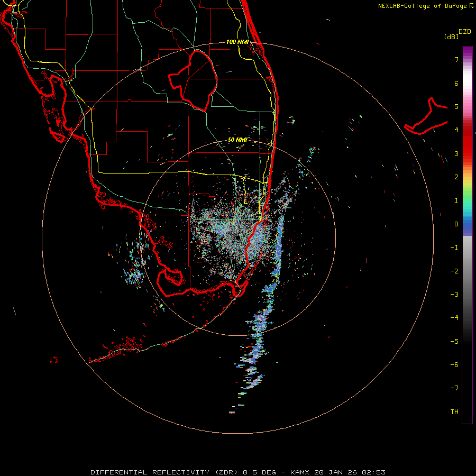The width and height of the screenshot is (476, 476).
Task: Click the -3 value on the color scale
Action: 454,295
